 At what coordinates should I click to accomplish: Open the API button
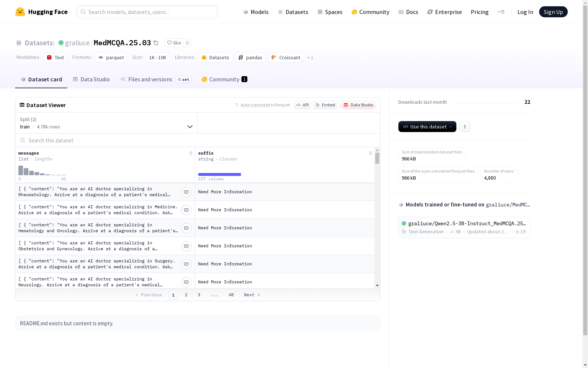[x=302, y=105]
